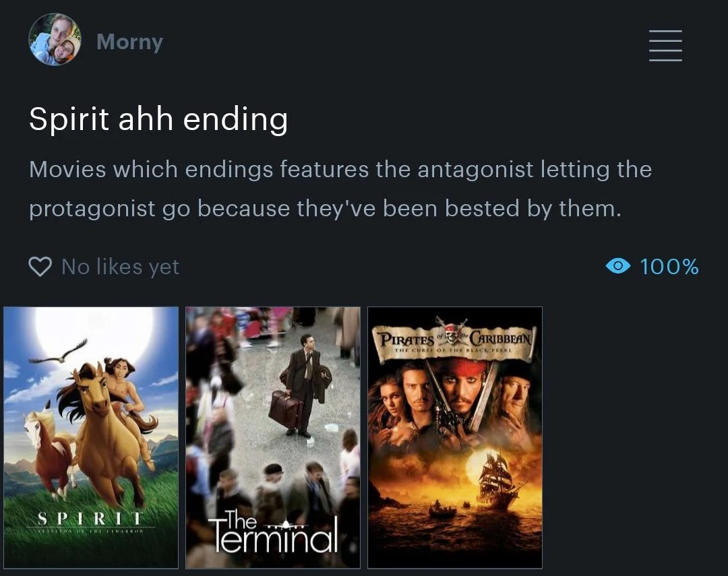728x576 pixels.
Task: Open the Morny username link
Action: coord(129,42)
